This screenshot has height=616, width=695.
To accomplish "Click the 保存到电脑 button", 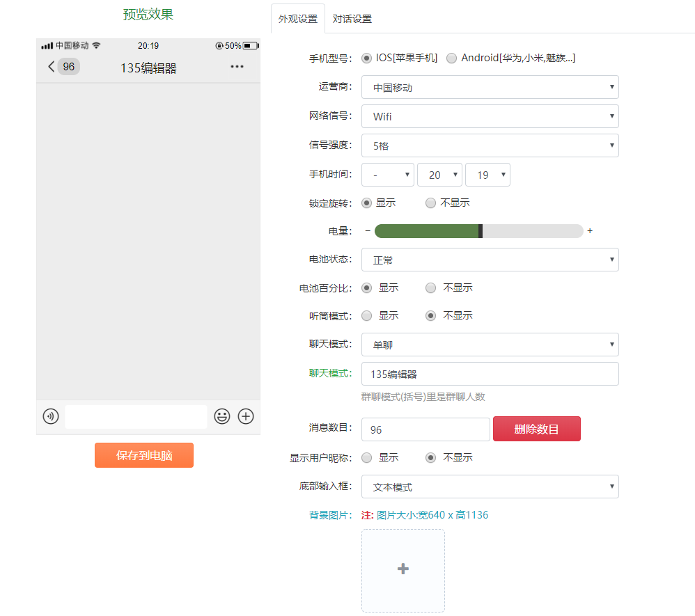I will tap(144, 455).
